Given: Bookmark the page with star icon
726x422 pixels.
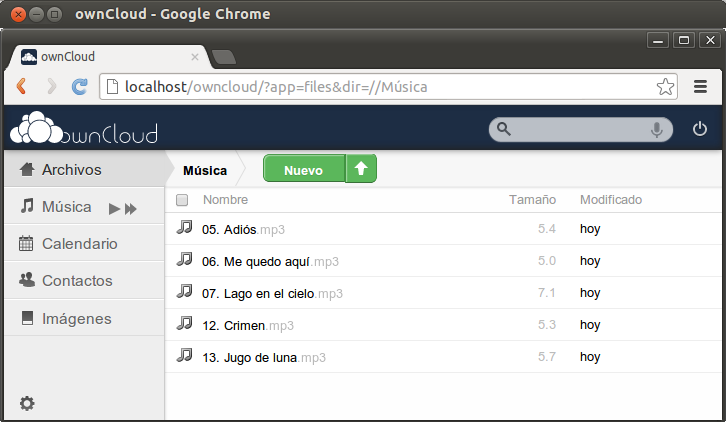Looking at the screenshot, I should pyautogui.click(x=665, y=87).
